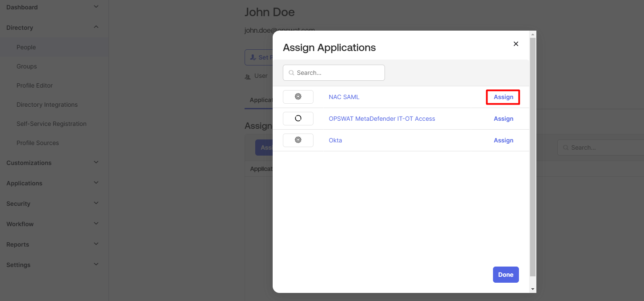
Task: Click the Set Password button behind the dialog
Action: [x=259, y=57]
